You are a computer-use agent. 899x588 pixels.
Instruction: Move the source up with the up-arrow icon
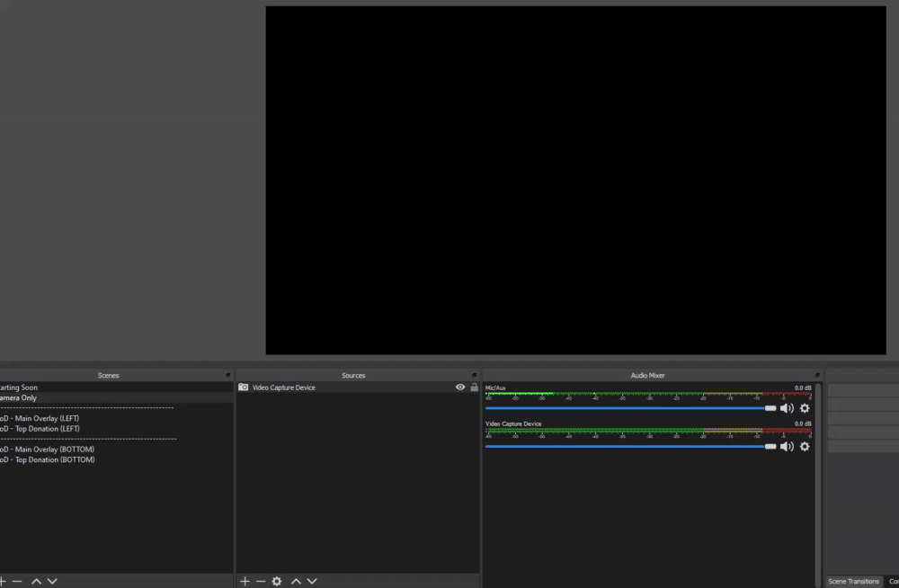point(296,581)
